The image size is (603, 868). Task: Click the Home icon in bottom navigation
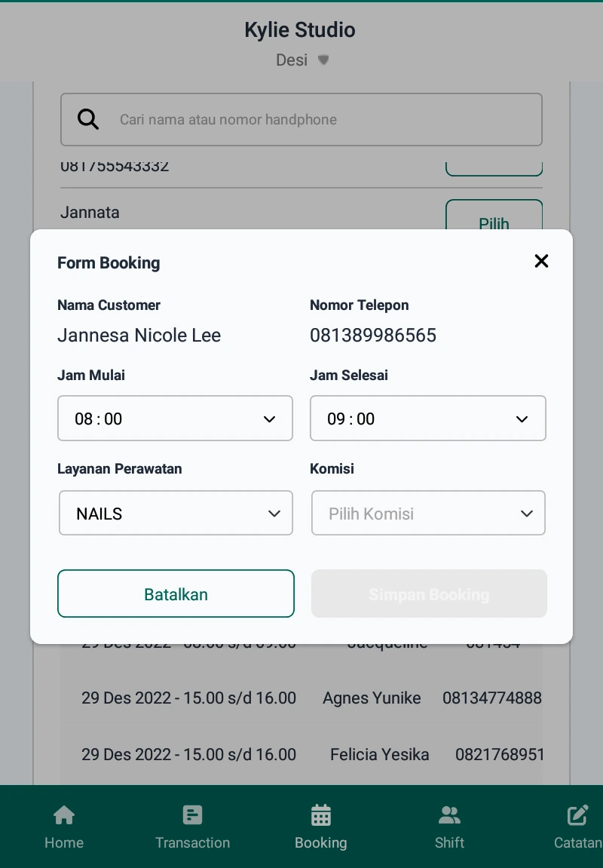64,815
